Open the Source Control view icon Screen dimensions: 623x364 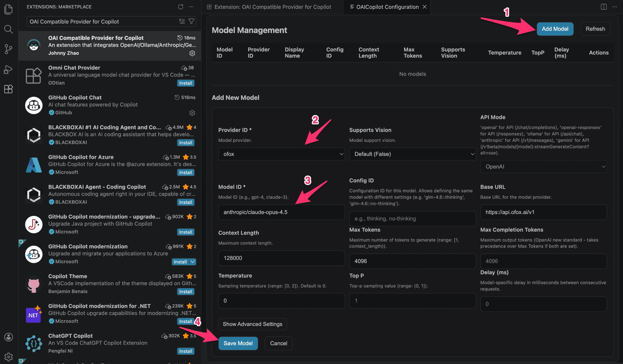[x=9, y=49]
